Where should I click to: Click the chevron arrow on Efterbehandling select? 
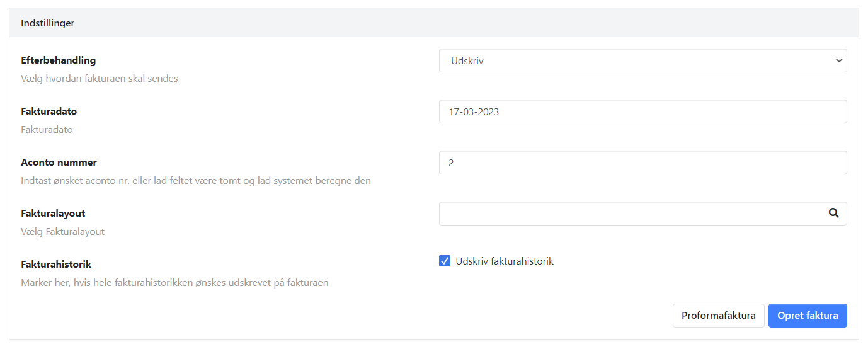point(838,61)
